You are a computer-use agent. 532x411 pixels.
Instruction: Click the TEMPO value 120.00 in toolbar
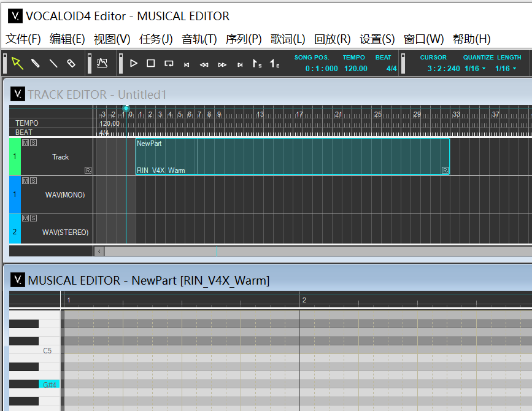(355, 69)
